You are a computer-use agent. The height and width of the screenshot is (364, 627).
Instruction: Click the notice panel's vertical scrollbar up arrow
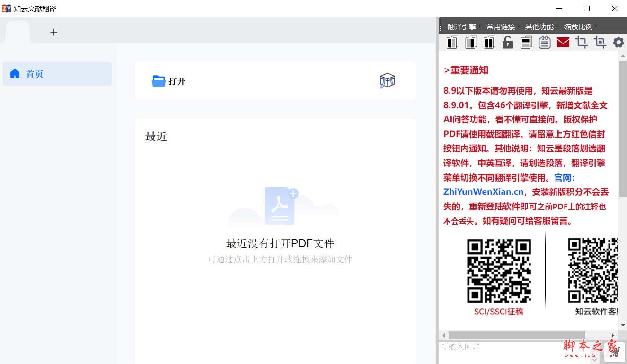[x=623, y=56]
